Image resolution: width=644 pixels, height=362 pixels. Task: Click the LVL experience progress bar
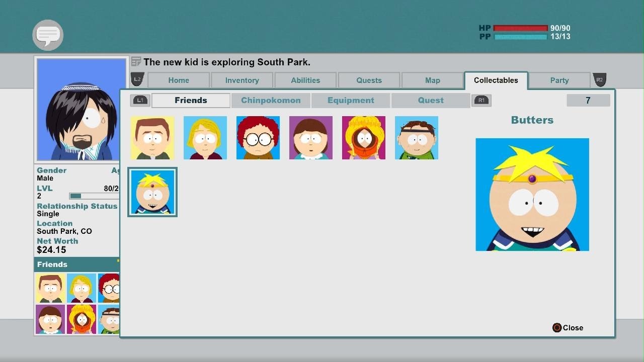point(95,196)
